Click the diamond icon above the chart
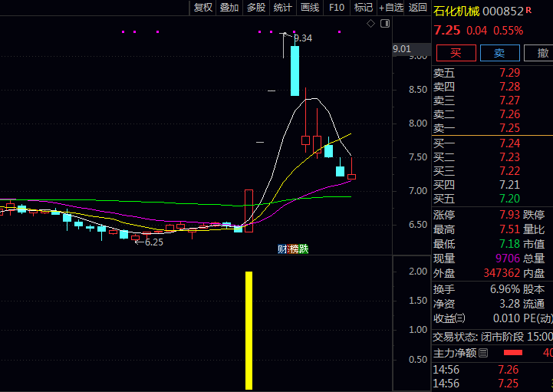 click(371, 24)
